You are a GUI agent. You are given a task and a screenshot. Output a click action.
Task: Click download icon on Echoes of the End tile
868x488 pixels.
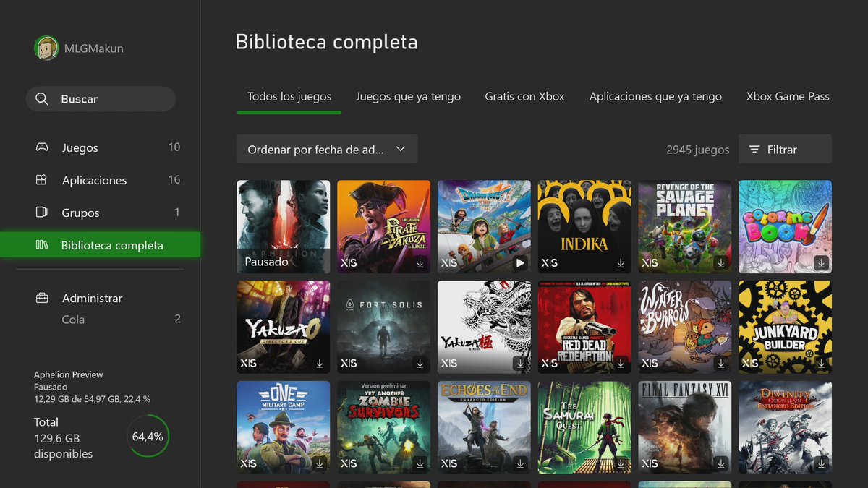point(520,463)
